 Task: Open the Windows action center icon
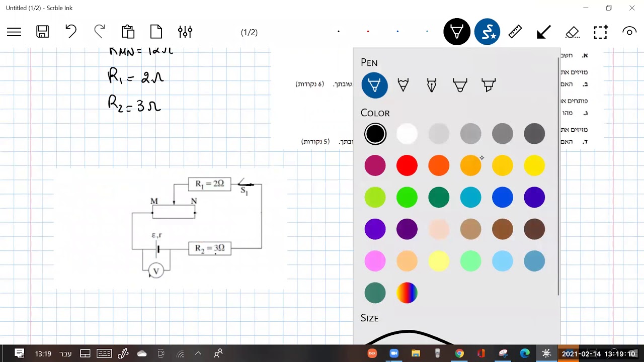click(20, 353)
